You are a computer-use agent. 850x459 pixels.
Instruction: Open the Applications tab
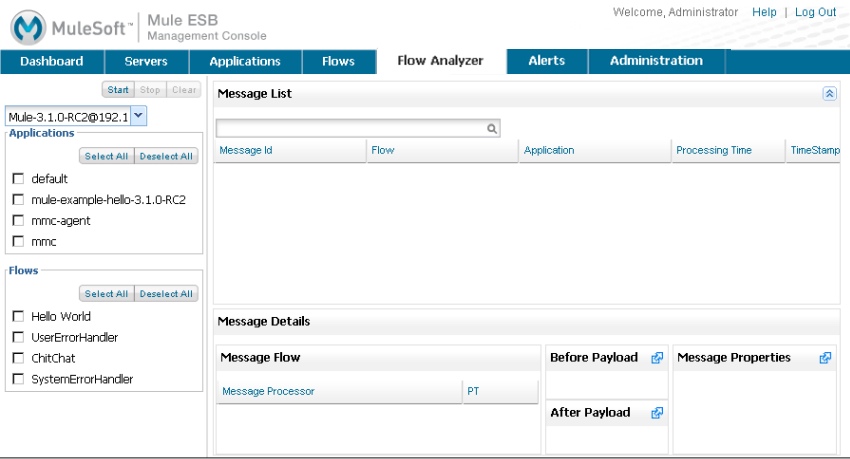click(245, 61)
